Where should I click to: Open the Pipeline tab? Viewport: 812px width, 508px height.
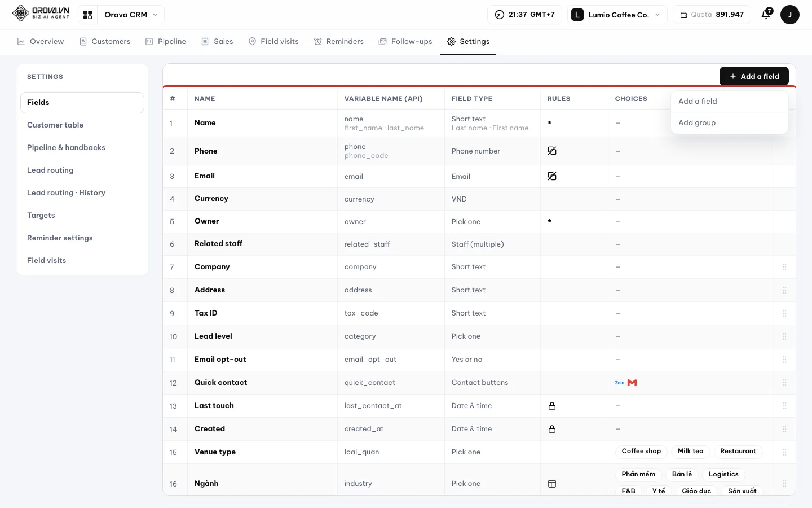coord(166,42)
